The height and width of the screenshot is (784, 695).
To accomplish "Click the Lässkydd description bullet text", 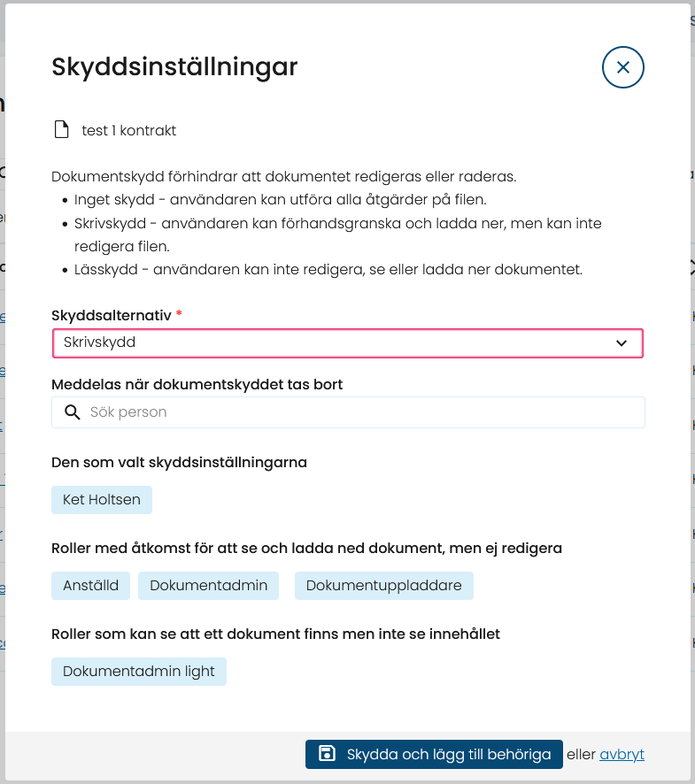I will pos(328,270).
